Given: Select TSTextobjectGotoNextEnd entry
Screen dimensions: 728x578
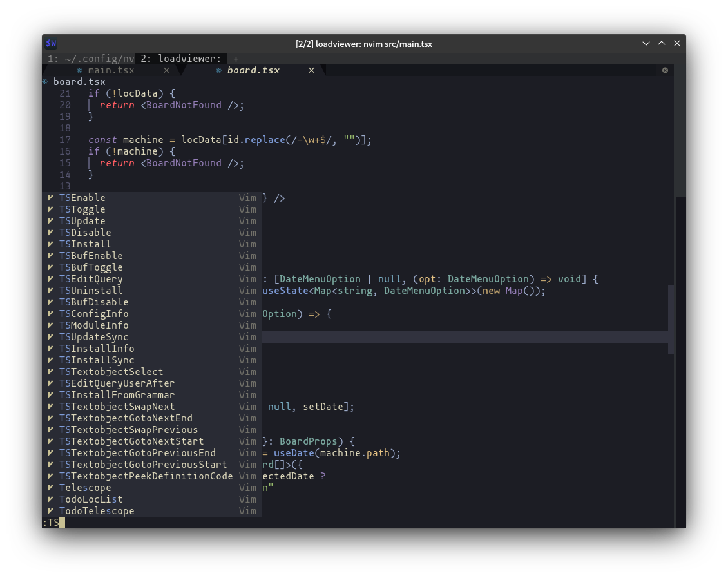Looking at the screenshot, I should pyautogui.click(x=152, y=418).
